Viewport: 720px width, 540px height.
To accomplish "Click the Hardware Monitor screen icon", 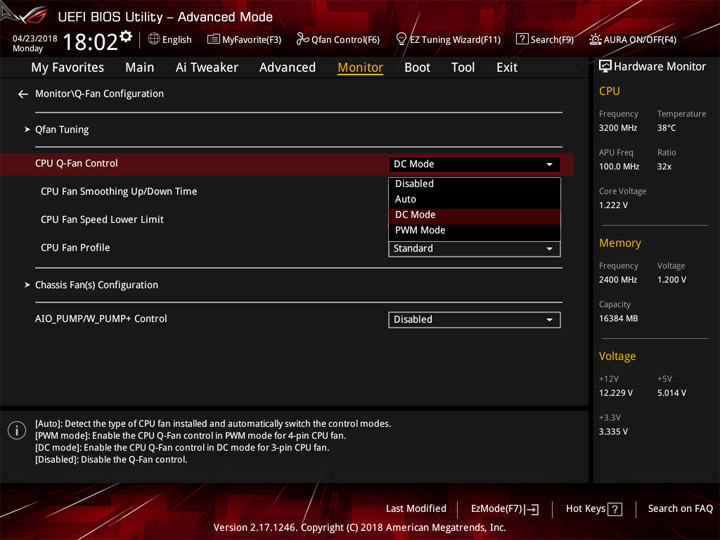I will coord(605,67).
